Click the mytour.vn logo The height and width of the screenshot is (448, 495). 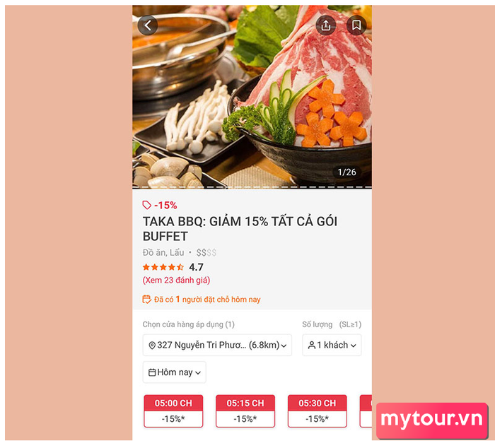(432, 420)
